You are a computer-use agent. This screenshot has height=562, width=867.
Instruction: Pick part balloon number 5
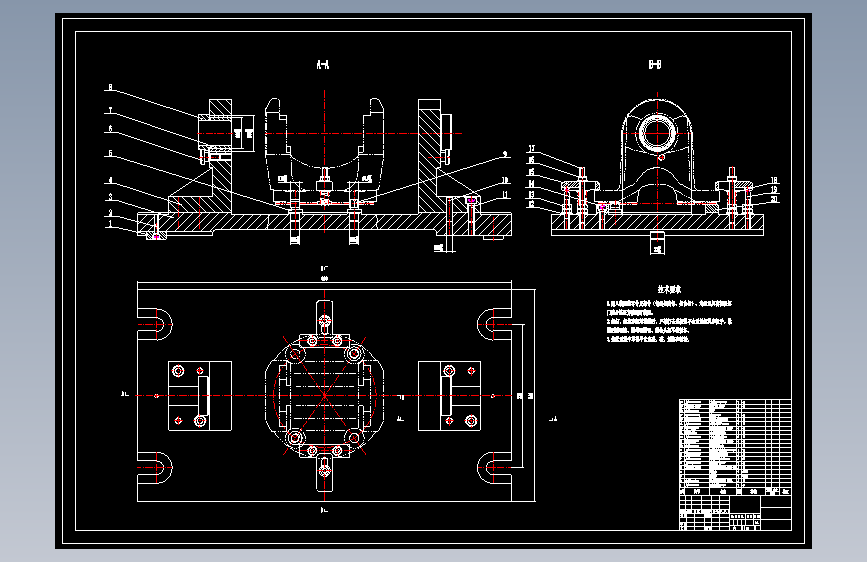click(110, 153)
